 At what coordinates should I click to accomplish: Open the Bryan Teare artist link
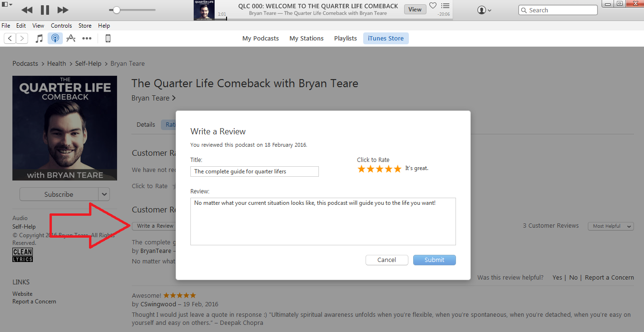[x=154, y=98]
